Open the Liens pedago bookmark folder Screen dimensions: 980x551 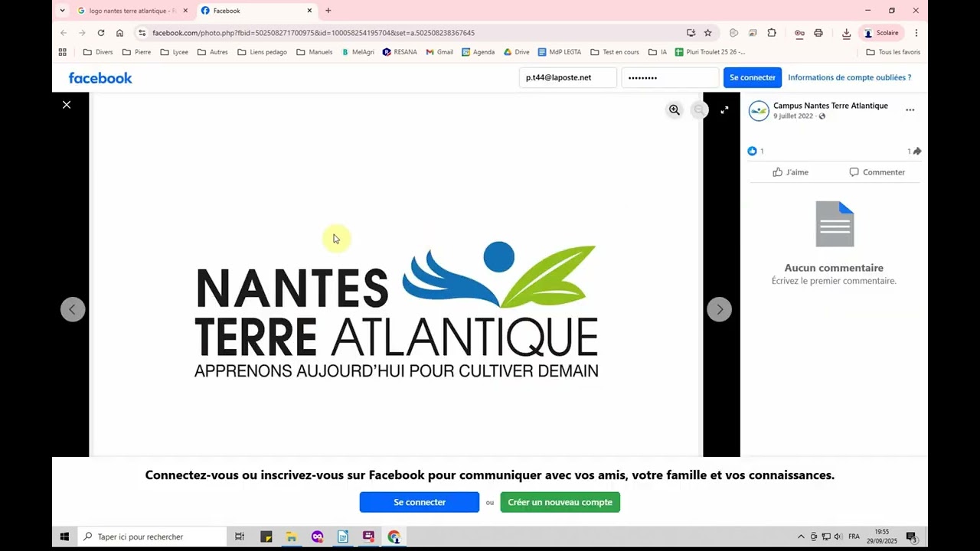[x=263, y=52]
